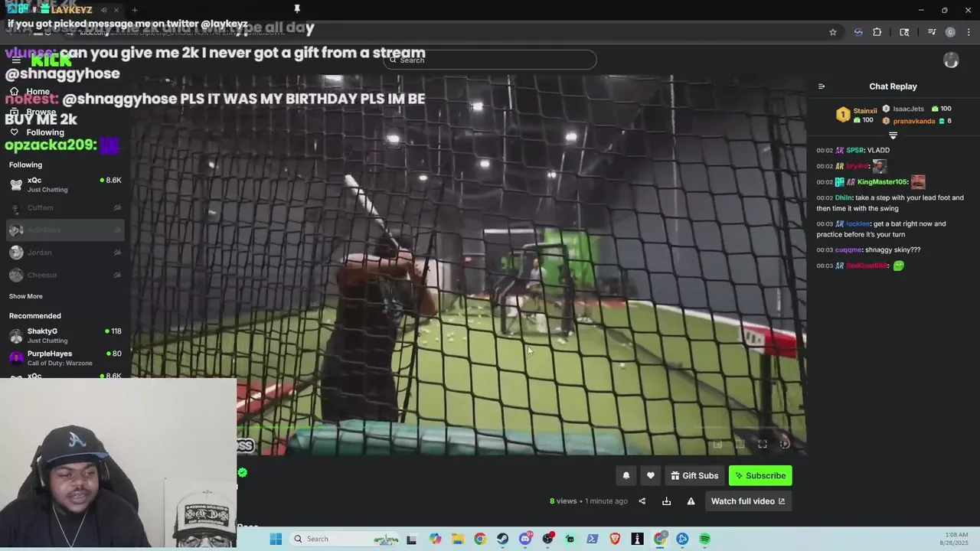Click the green Subscribe button
The width and height of the screenshot is (980, 551).
tap(760, 476)
